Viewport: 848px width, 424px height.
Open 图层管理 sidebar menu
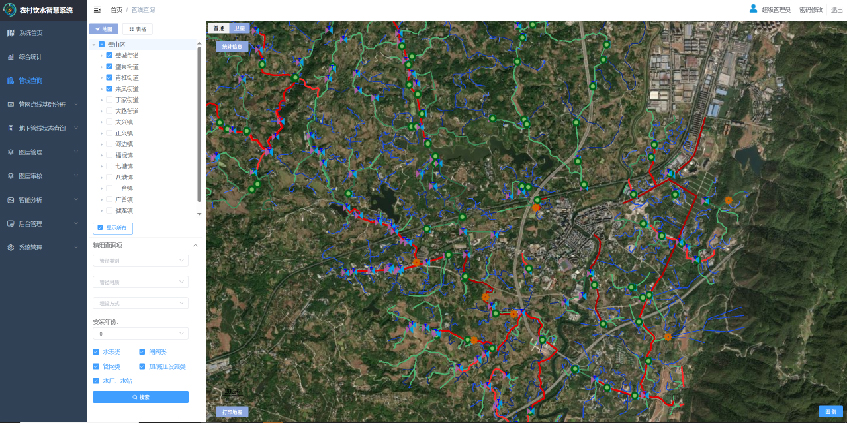pos(43,152)
